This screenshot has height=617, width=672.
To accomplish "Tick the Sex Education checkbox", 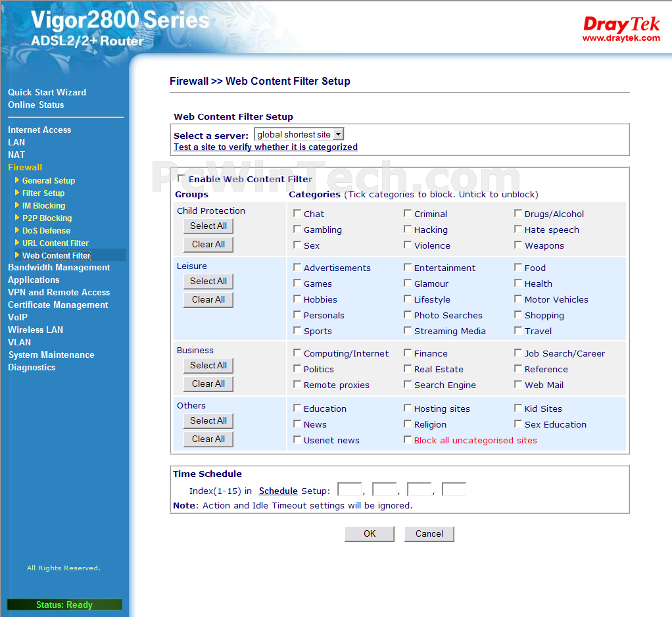I will (518, 424).
